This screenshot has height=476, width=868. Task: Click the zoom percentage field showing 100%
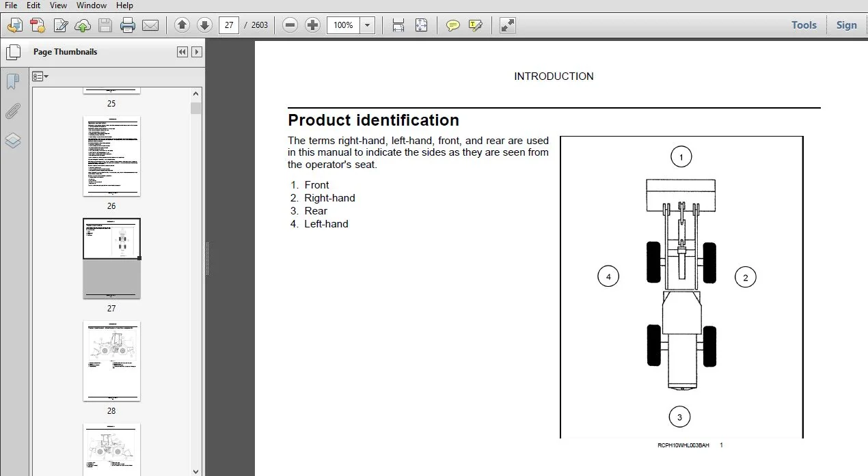click(343, 25)
